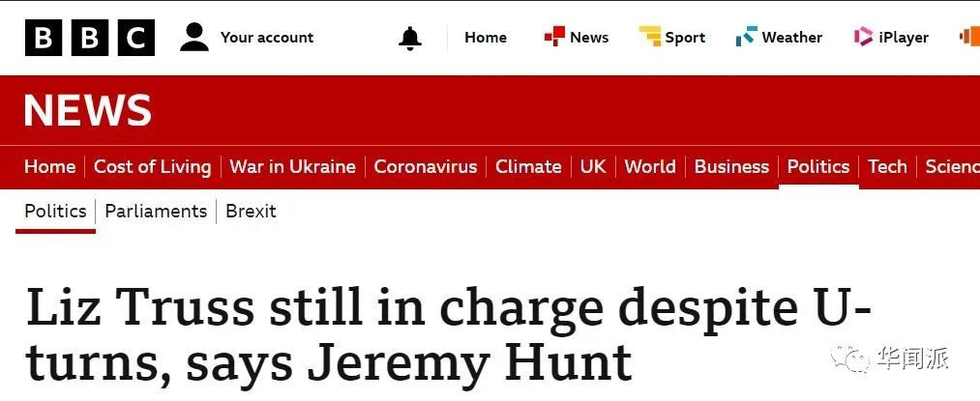Navigate to the Climate section
Screen dimensions: 980x401
click(x=528, y=166)
